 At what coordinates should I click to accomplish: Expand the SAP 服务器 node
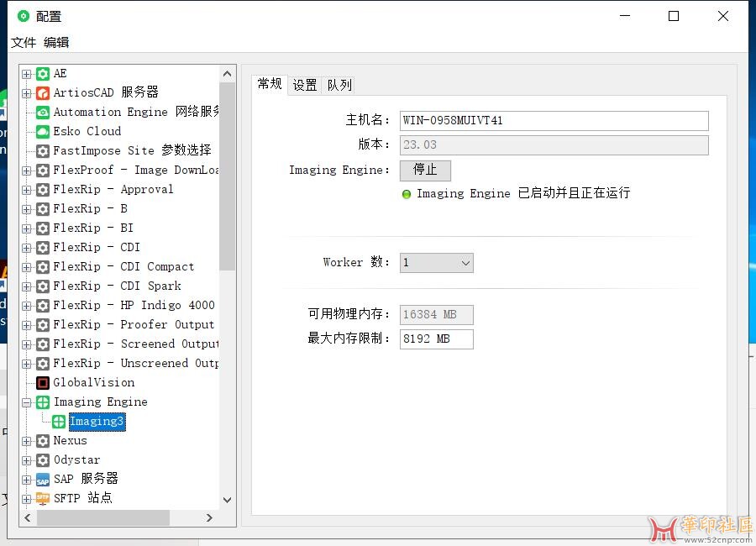click(x=27, y=480)
